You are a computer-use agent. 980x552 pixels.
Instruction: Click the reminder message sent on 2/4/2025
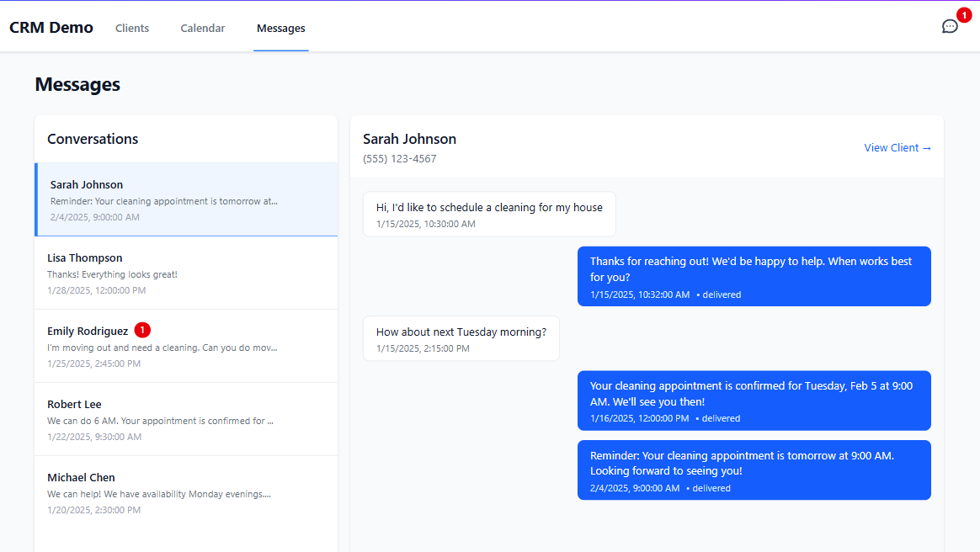754,470
